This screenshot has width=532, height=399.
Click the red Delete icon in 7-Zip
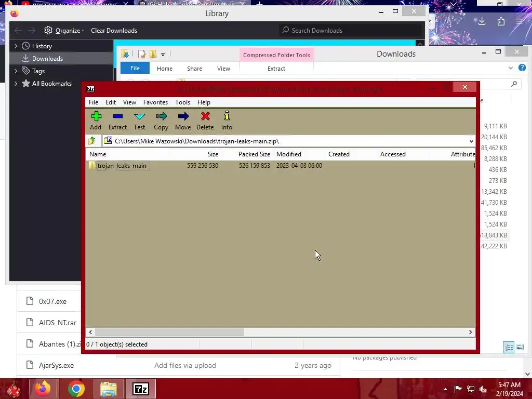coord(205,121)
